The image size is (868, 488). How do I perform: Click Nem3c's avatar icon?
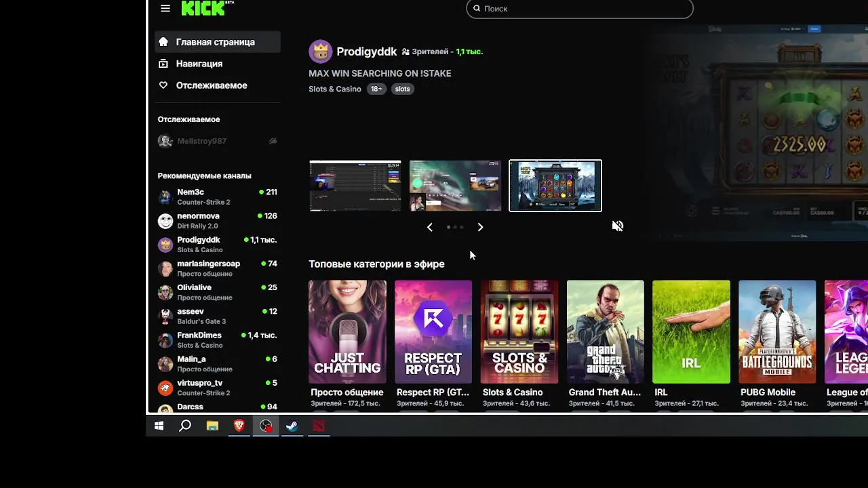(165, 197)
